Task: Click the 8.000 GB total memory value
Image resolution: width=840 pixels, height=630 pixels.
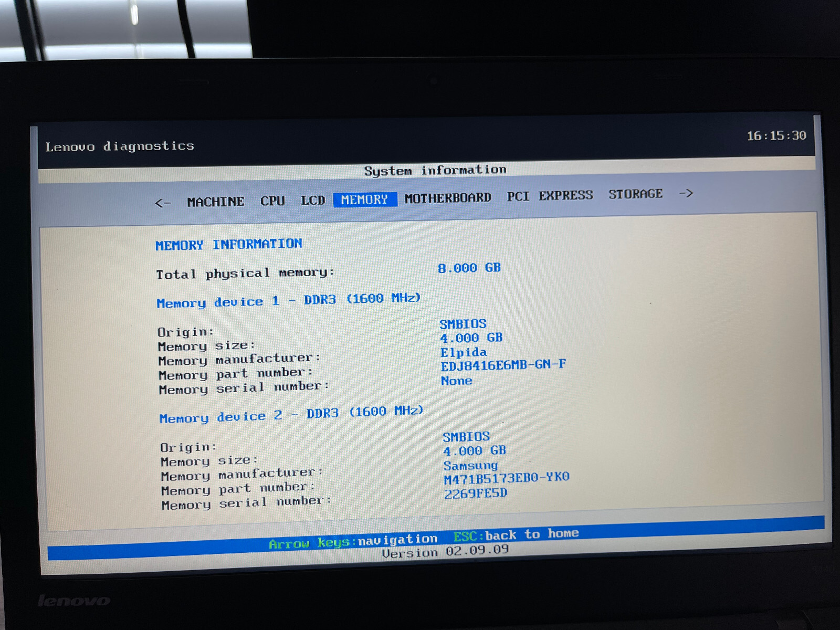Action: (469, 268)
